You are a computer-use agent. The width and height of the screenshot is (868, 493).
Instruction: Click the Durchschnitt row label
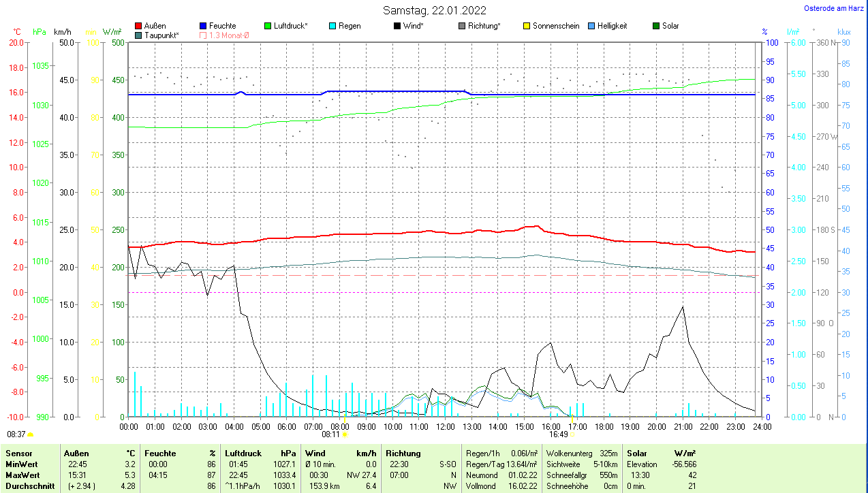(28, 486)
